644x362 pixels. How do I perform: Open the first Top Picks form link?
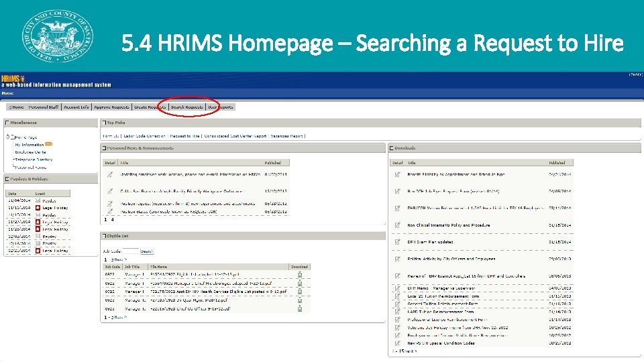(111, 136)
